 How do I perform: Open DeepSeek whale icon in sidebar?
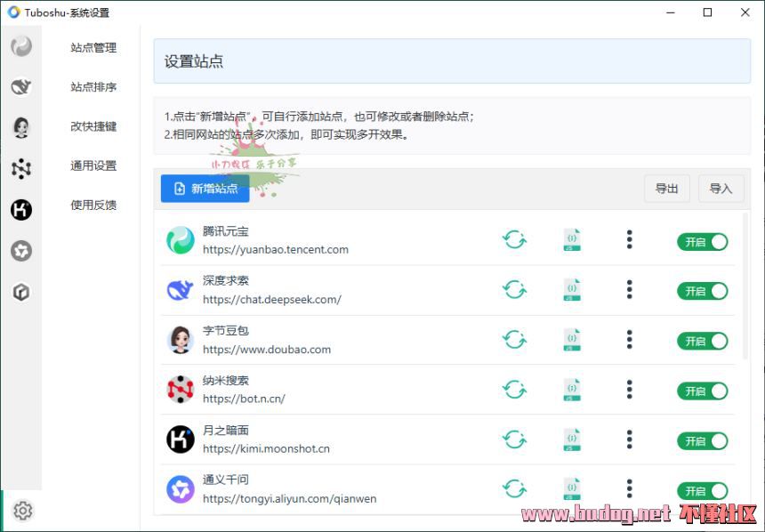21,87
